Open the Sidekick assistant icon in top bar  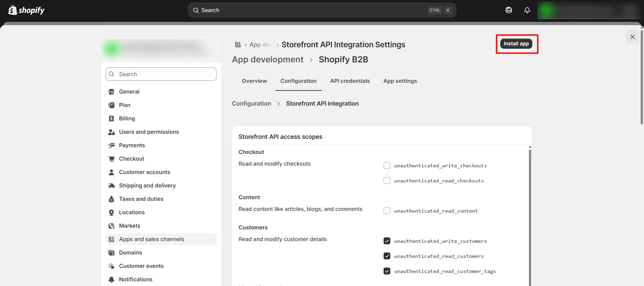pyautogui.click(x=509, y=10)
